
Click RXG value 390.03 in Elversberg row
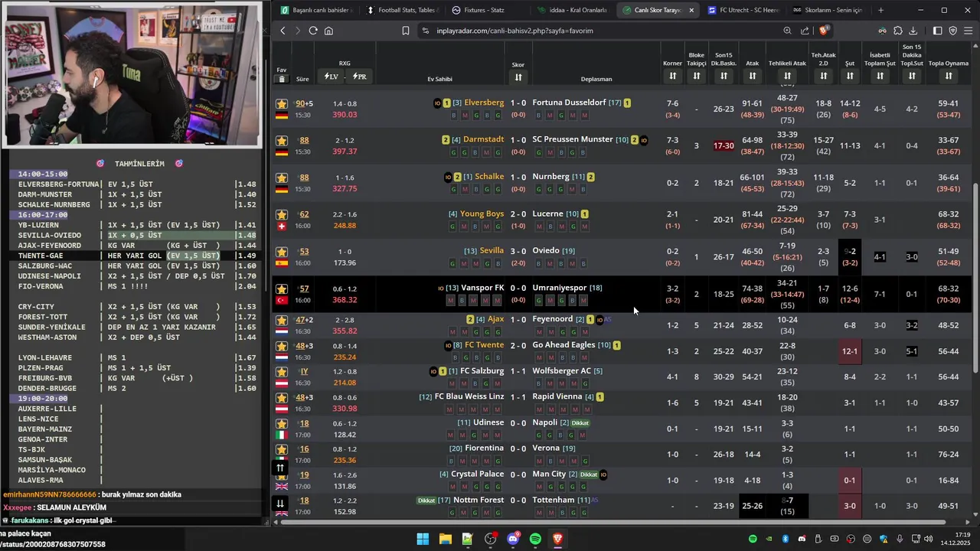tap(345, 115)
